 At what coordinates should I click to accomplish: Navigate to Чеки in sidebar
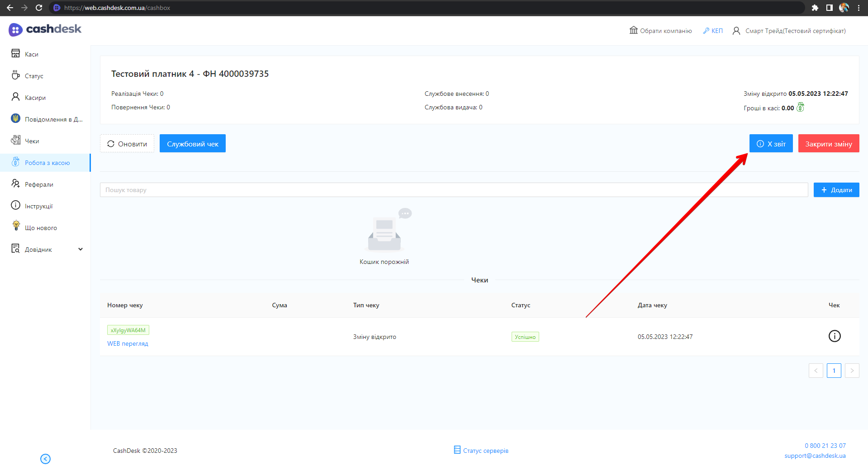[32, 141]
